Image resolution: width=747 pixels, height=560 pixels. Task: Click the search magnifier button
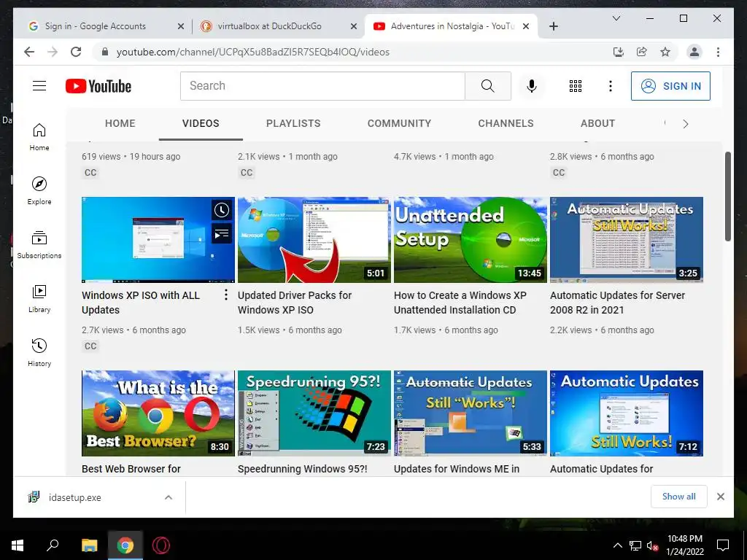tap(488, 86)
